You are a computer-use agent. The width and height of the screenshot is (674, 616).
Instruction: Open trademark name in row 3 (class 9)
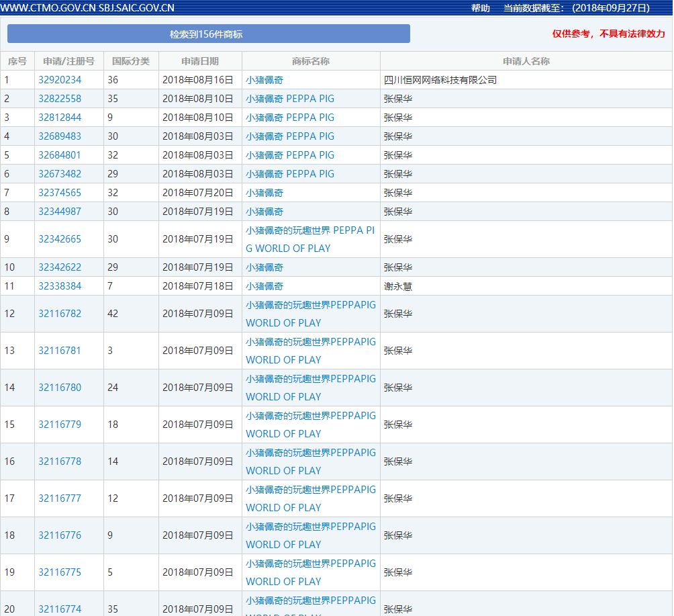290,118
